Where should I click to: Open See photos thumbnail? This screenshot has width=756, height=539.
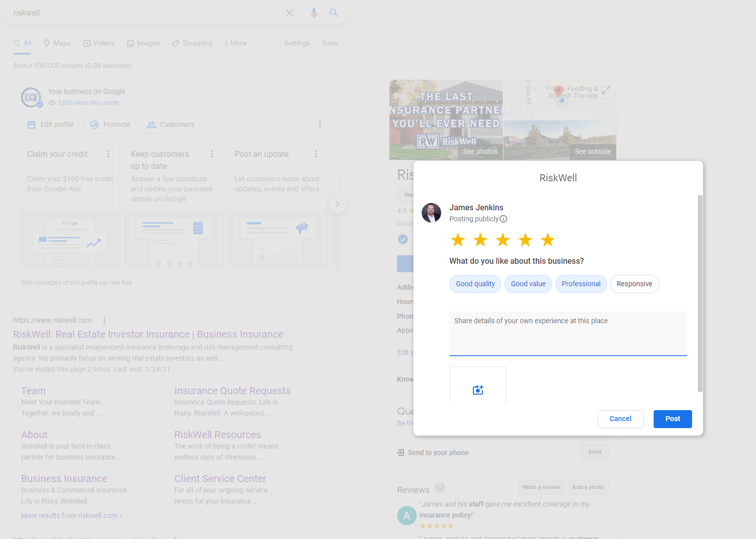click(446, 120)
